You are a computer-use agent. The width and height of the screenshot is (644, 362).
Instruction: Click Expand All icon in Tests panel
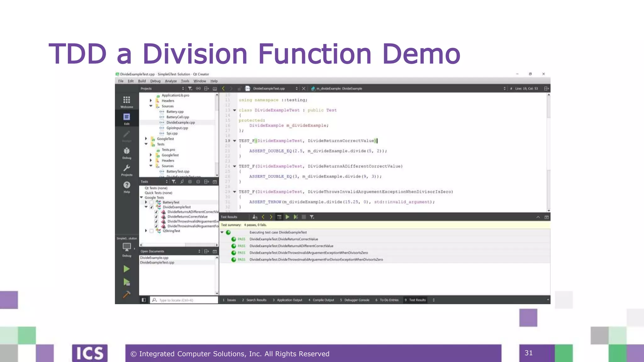click(190, 182)
